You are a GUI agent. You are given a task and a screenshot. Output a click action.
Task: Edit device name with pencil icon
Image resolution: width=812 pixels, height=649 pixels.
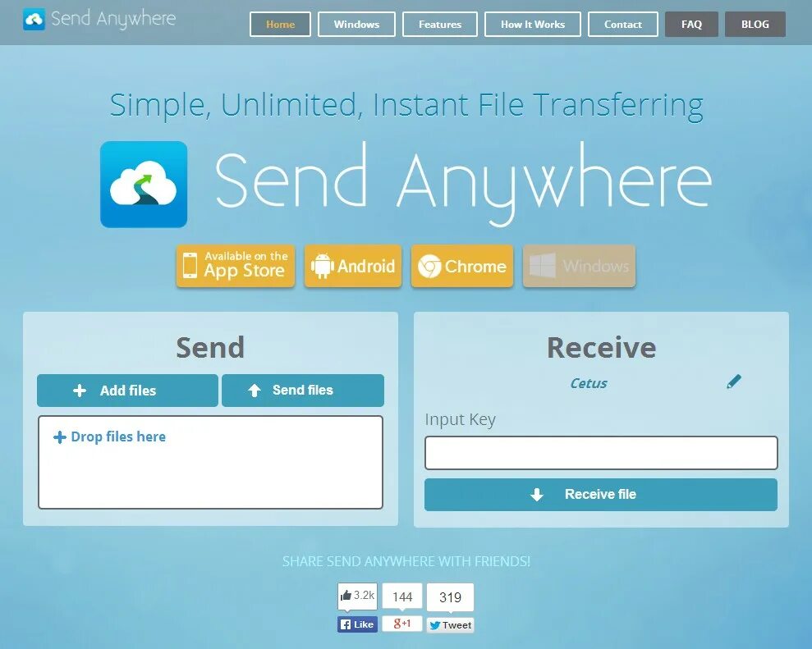[734, 382]
